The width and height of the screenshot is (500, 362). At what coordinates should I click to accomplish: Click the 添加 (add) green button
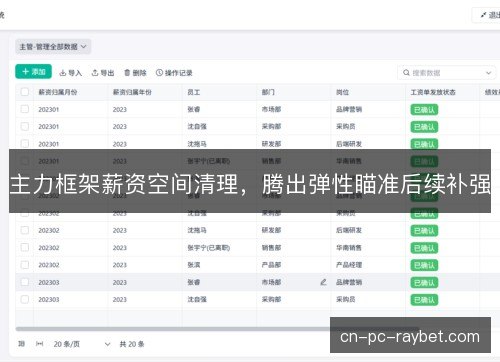point(33,72)
